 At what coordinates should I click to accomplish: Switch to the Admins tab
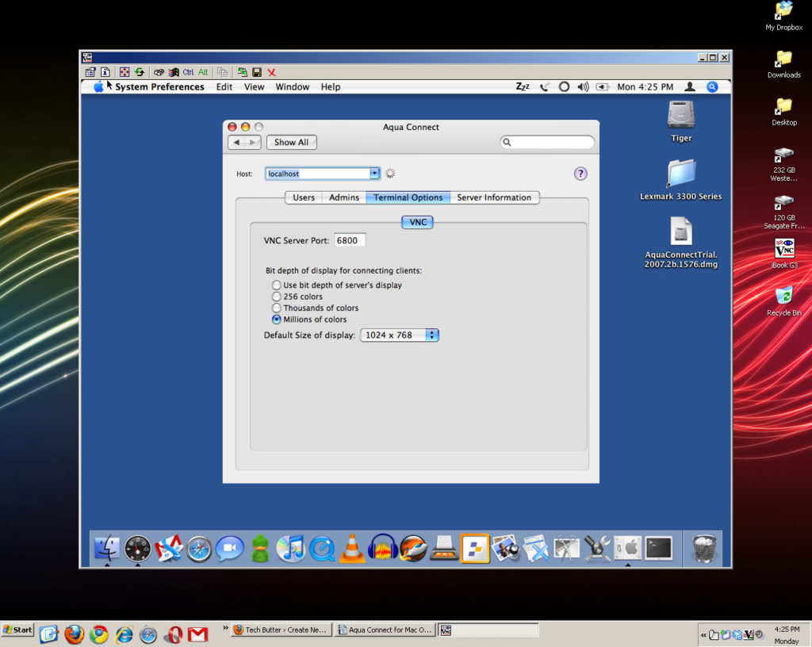(344, 197)
